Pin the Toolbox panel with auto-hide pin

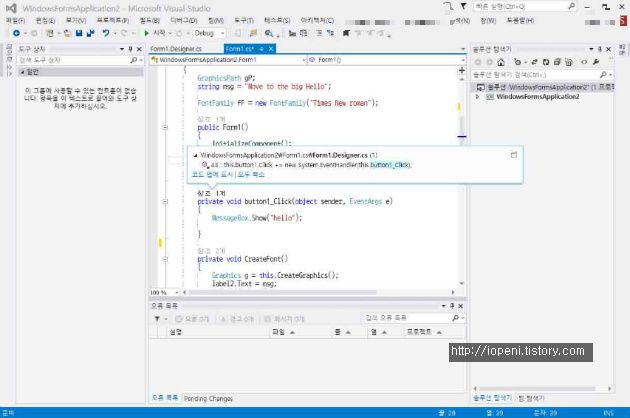coord(130,49)
